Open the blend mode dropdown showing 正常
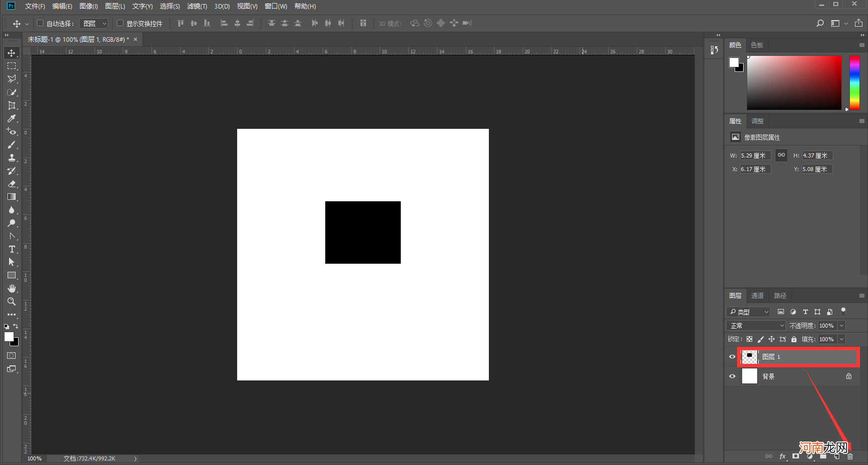 (756, 326)
